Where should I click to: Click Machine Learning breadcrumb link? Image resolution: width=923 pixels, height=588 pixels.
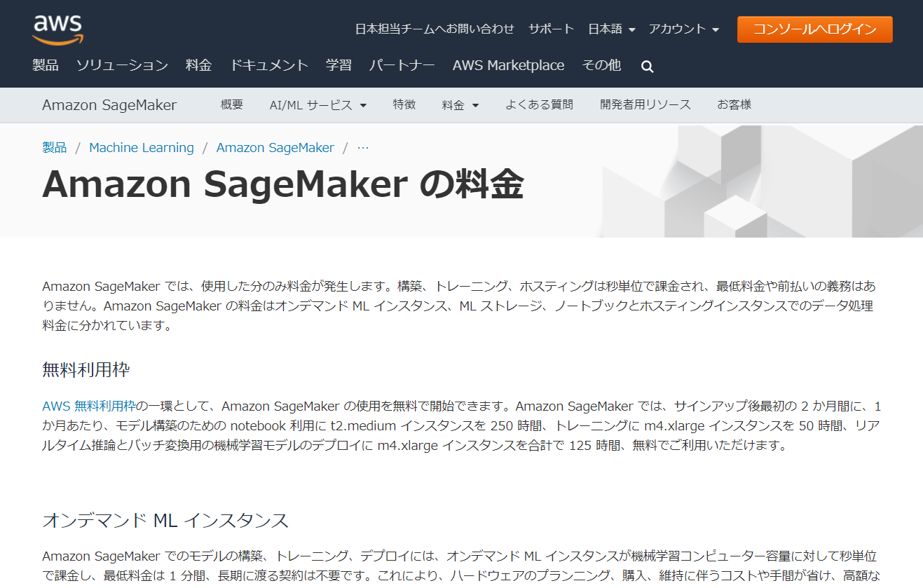pyautogui.click(x=142, y=148)
